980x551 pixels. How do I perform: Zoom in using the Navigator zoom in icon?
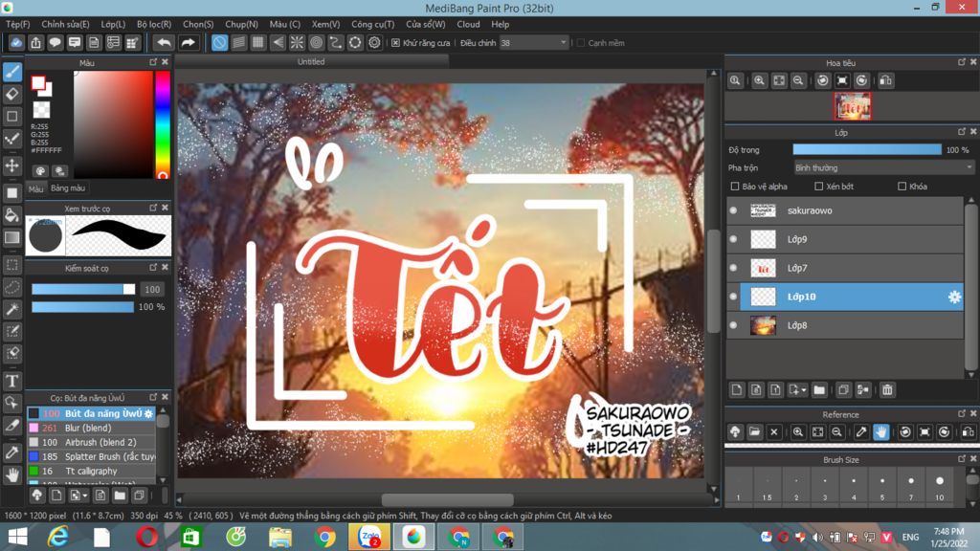coord(759,80)
